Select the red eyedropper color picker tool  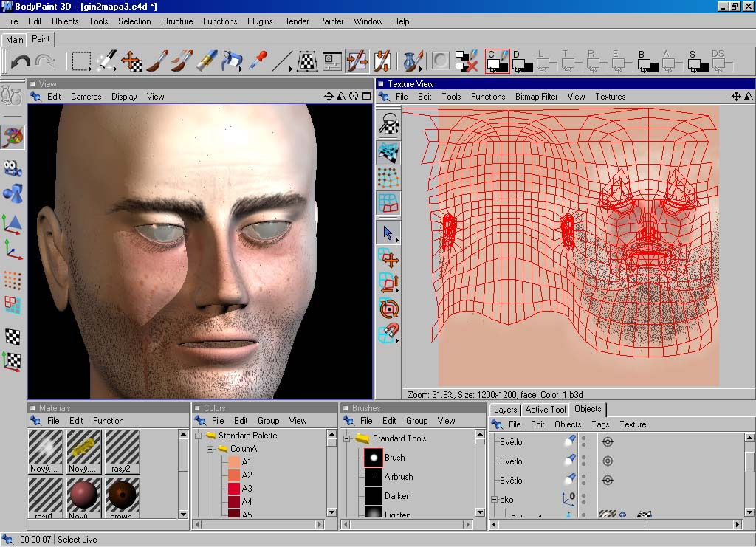[258, 61]
